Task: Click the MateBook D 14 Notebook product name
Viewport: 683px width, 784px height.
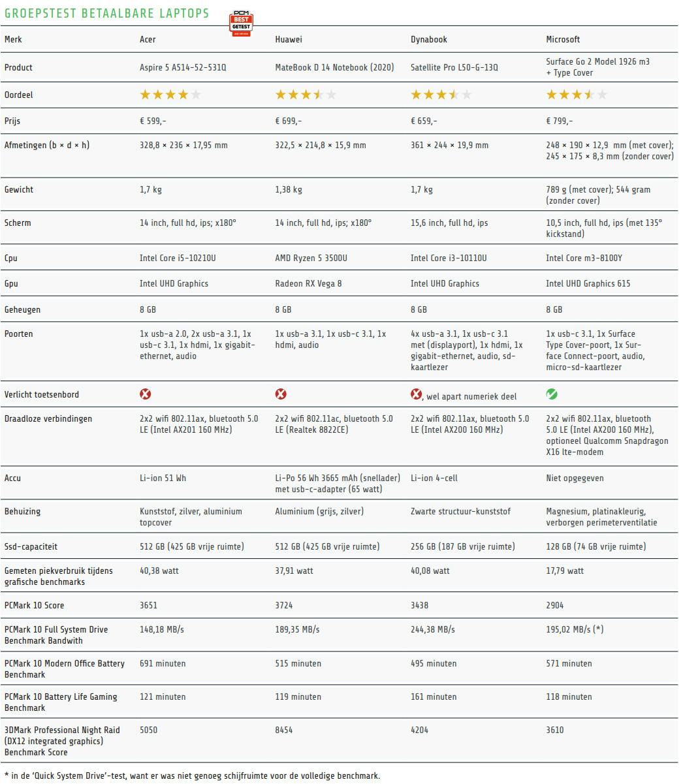Action: point(334,68)
